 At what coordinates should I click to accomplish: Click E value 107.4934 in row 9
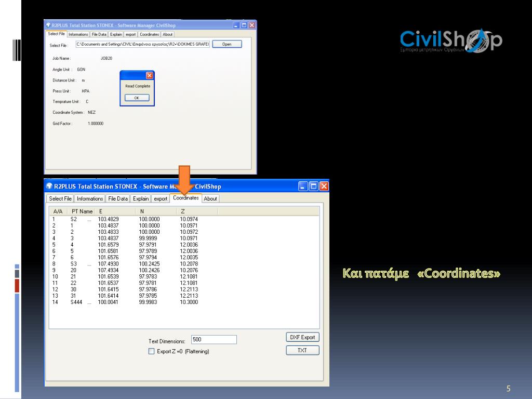point(108,270)
